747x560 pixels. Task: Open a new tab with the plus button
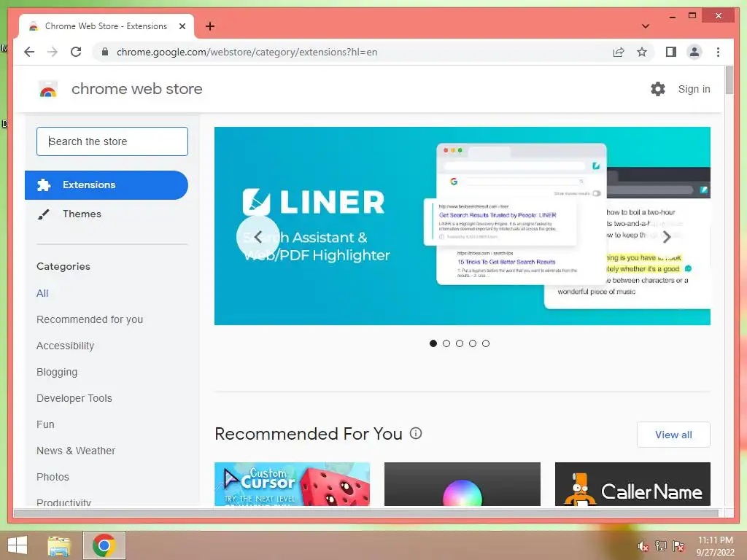(x=210, y=26)
